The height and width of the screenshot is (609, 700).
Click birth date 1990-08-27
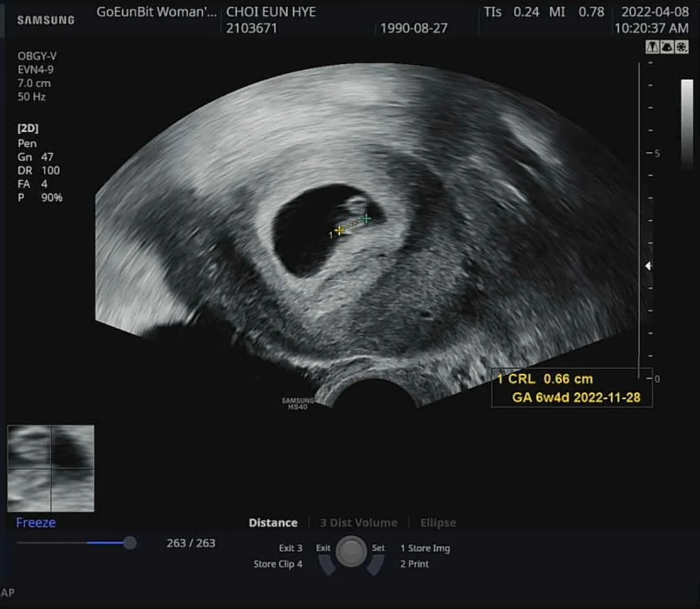coord(414,29)
